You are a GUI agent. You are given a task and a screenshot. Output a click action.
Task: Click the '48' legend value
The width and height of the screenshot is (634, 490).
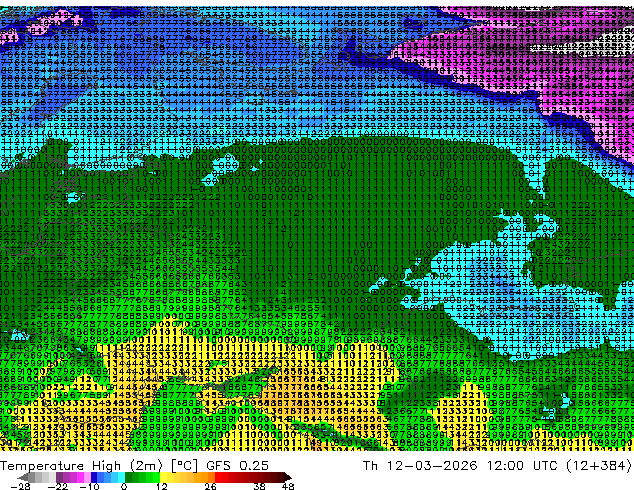[x=288, y=486]
